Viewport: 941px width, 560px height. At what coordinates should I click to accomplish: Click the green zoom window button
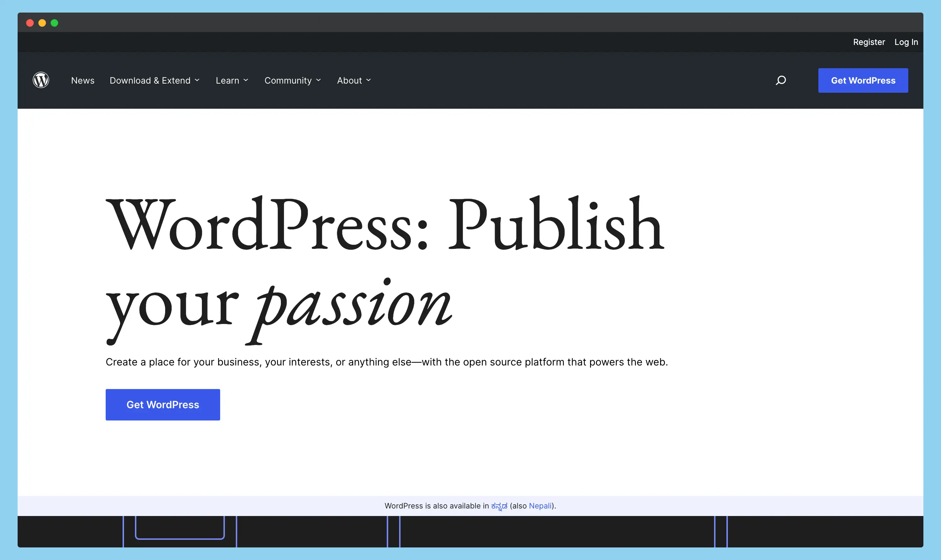[x=54, y=23]
